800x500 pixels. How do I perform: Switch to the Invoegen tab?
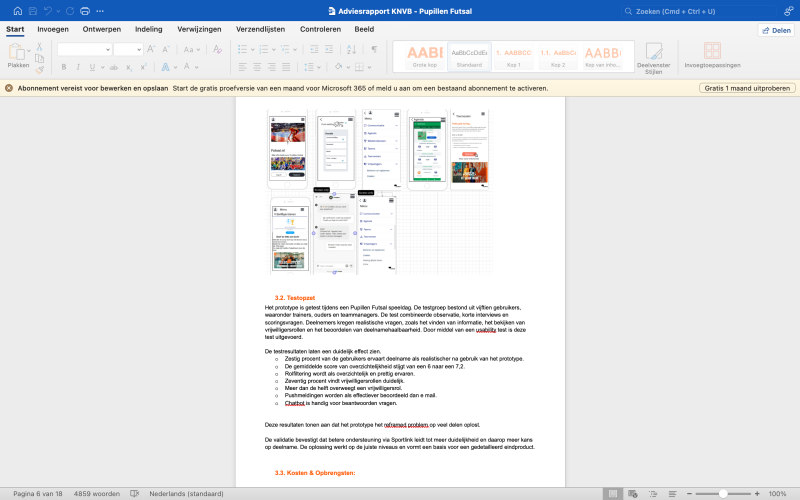point(53,29)
